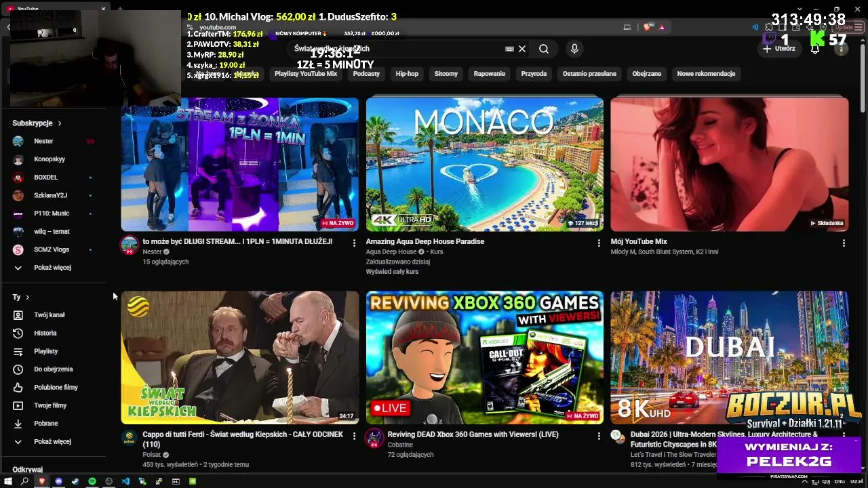Expand the Subskrypcje section chevron
Screen dimensions: 868x488
(x=60, y=123)
